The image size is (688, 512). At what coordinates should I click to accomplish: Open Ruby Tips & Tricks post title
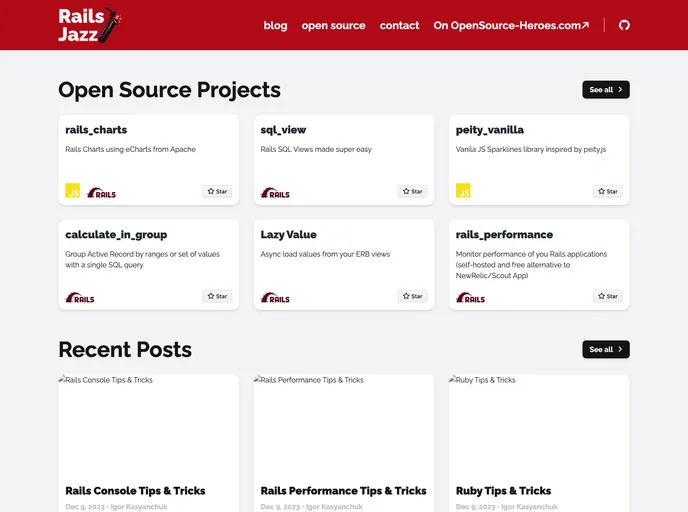[x=503, y=491]
